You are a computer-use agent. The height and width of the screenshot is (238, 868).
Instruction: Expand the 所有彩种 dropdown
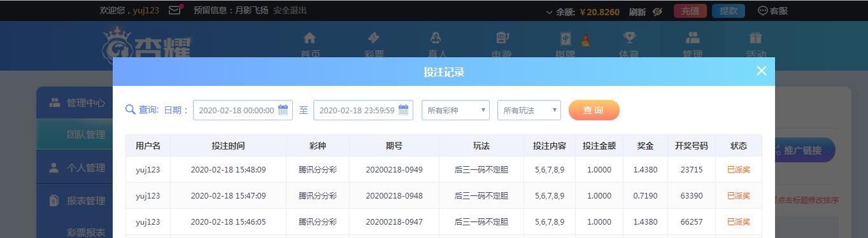point(455,110)
